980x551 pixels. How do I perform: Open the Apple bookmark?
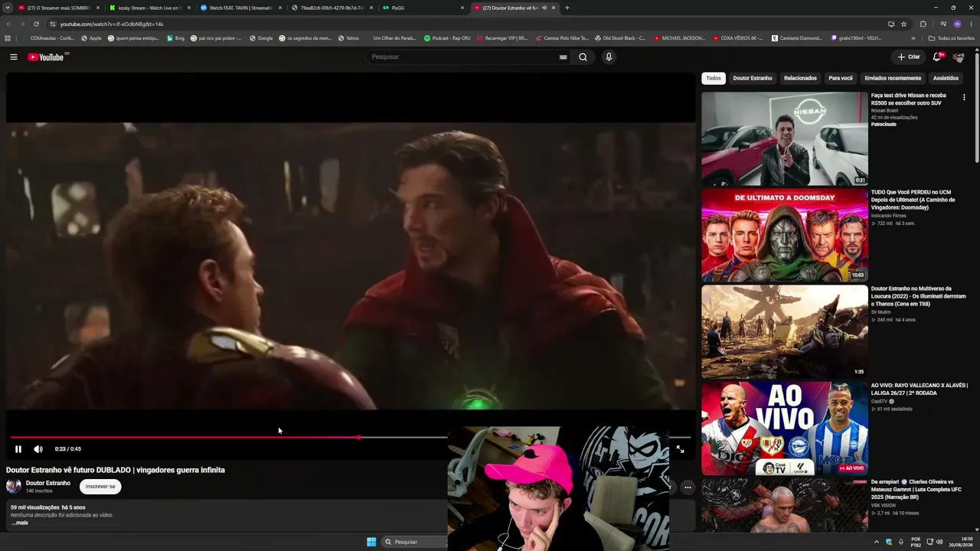[91, 38]
